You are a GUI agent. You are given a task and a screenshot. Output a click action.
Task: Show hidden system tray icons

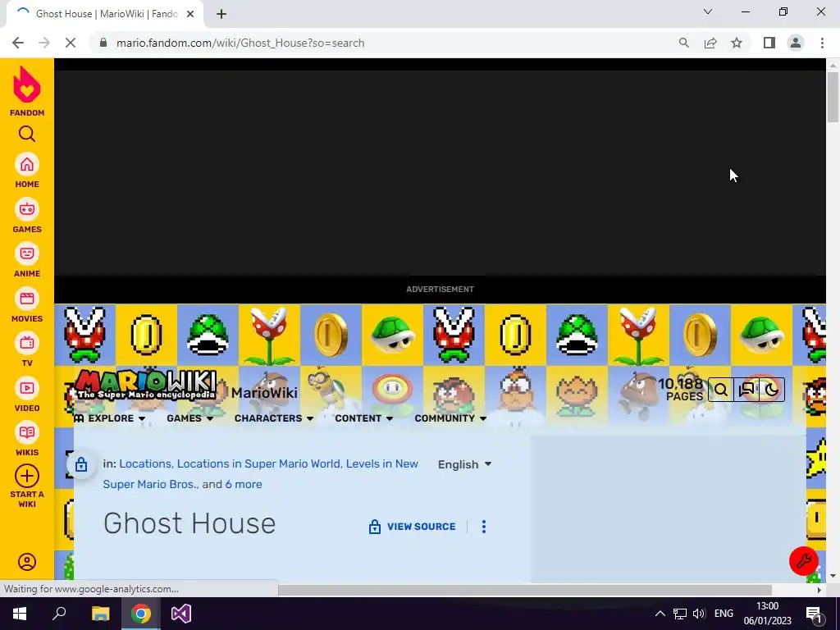tap(660, 614)
